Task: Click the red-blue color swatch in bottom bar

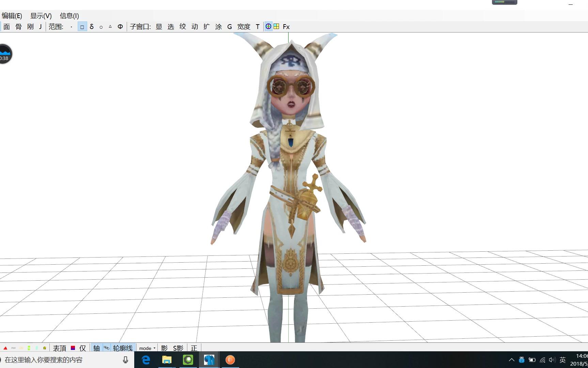Action: (73, 348)
